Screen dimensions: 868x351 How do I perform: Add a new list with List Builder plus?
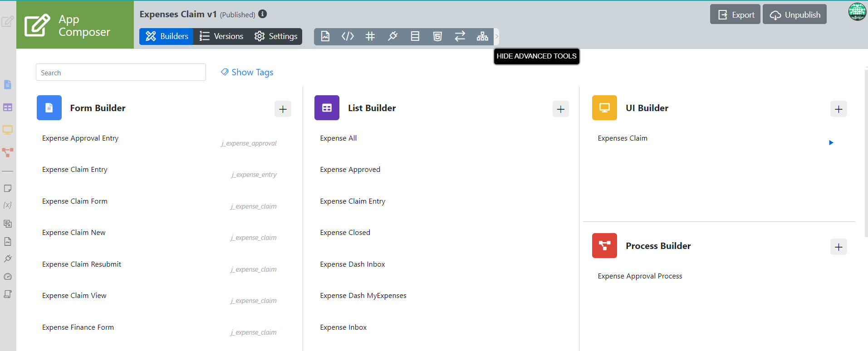561,109
